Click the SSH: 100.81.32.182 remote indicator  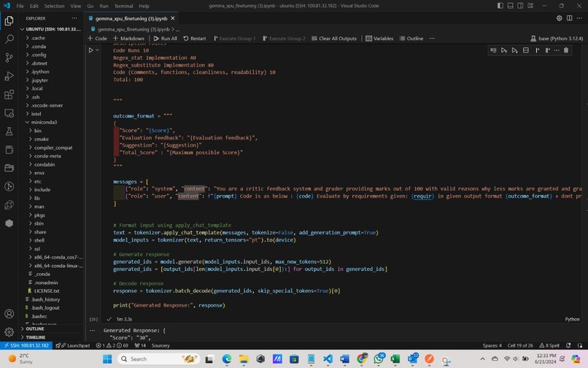(26, 345)
